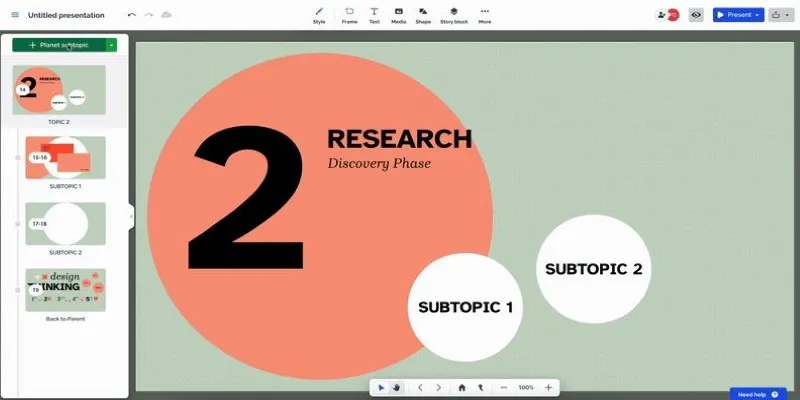
Task: Click the Untitled presentation title
Action: point(66,15)
